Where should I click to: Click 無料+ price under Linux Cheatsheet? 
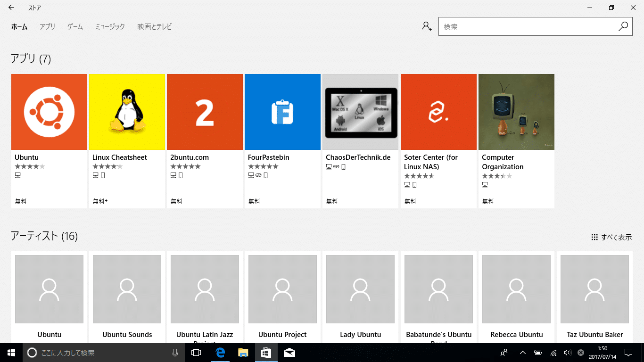tap(100, 201)
